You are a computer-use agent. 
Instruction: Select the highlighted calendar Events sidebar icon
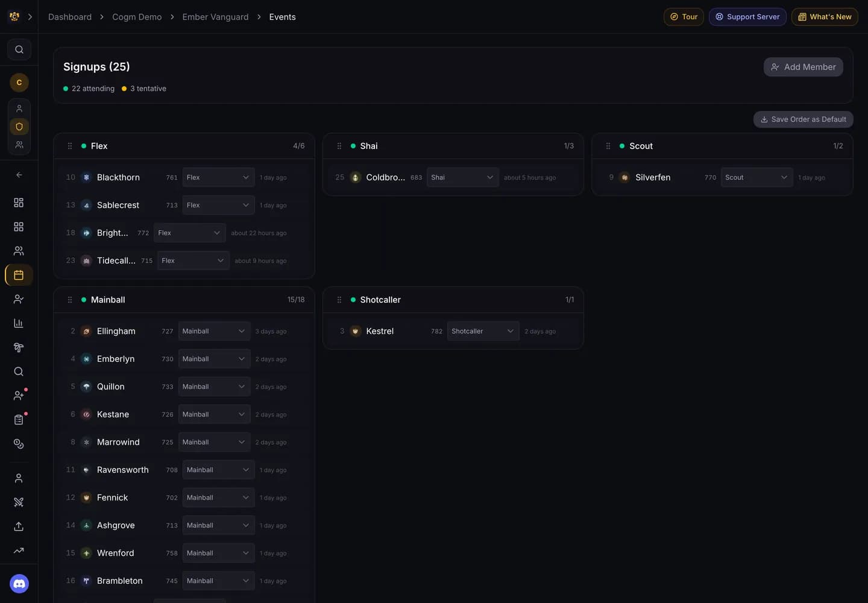tap(19, 275)
